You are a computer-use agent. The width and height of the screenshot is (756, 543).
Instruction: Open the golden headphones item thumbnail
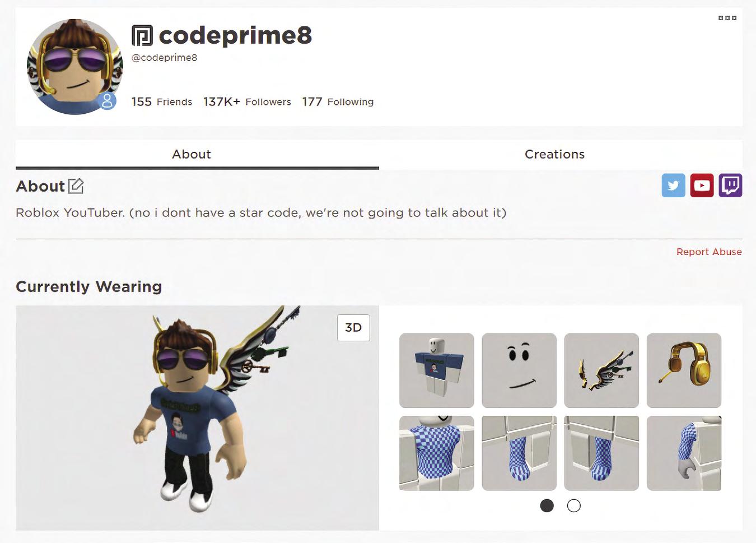tap(684, 370)
